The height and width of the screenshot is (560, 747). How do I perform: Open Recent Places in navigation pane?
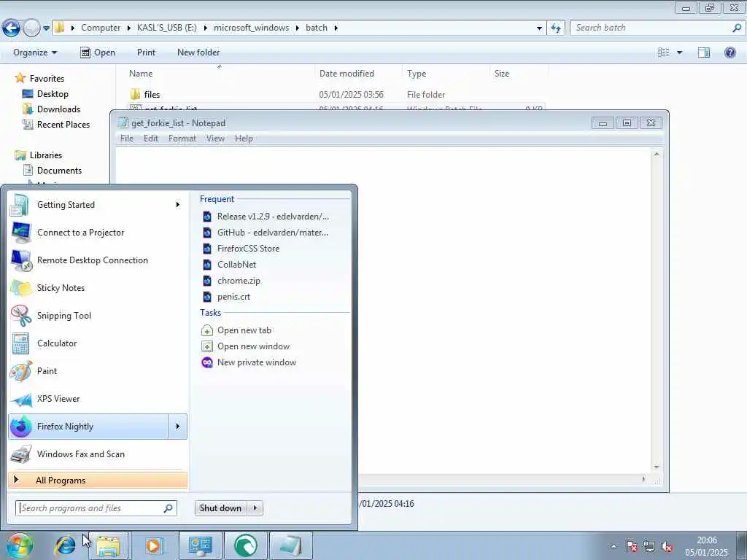[x=63, y=124]
